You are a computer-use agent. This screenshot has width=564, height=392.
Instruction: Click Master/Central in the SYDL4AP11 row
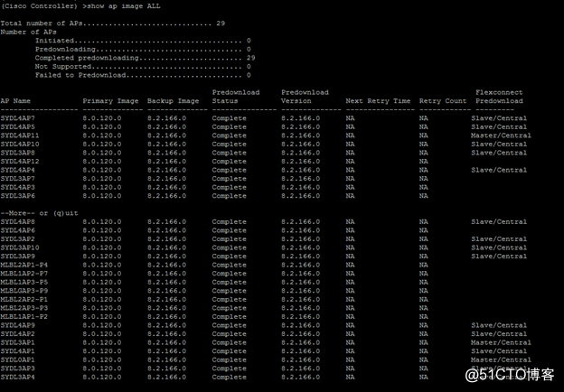501,135
